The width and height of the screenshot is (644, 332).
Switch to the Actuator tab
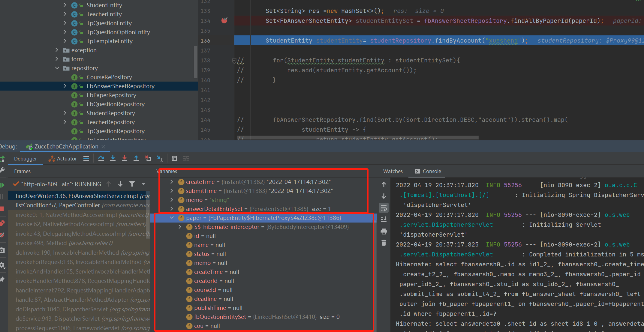tap(63, 159)
